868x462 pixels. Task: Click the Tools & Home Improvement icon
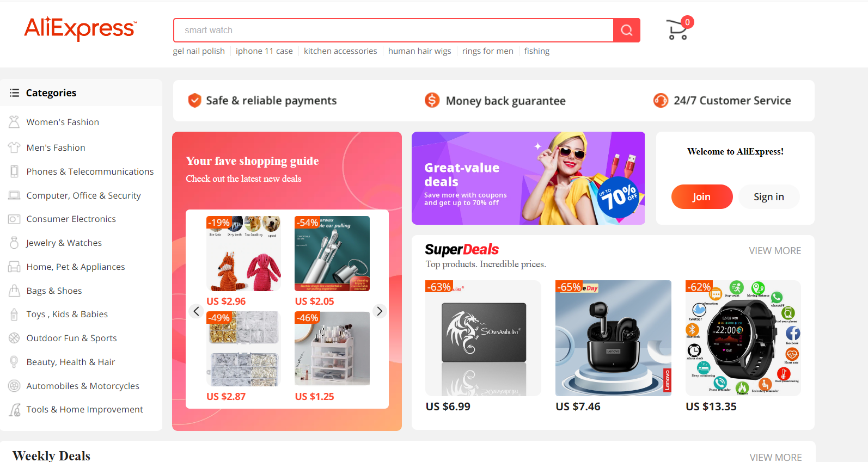[x=14, y=409]
